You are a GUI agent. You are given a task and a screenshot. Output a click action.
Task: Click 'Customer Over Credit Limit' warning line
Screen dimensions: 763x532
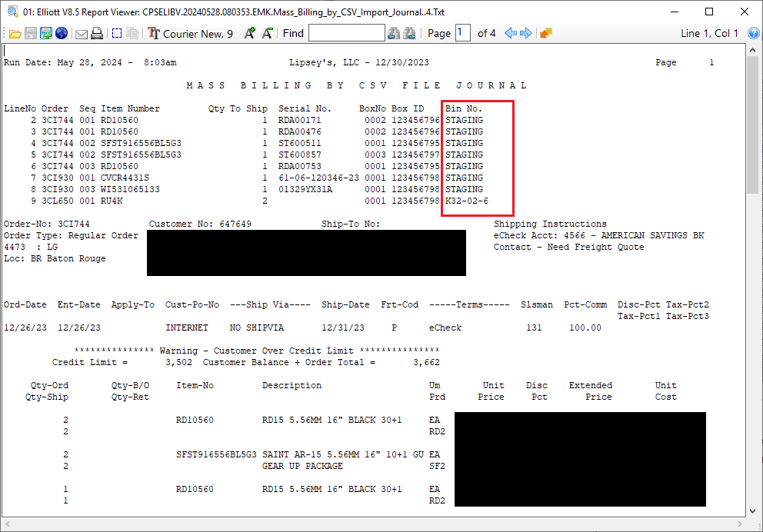(x=257, y=351)
